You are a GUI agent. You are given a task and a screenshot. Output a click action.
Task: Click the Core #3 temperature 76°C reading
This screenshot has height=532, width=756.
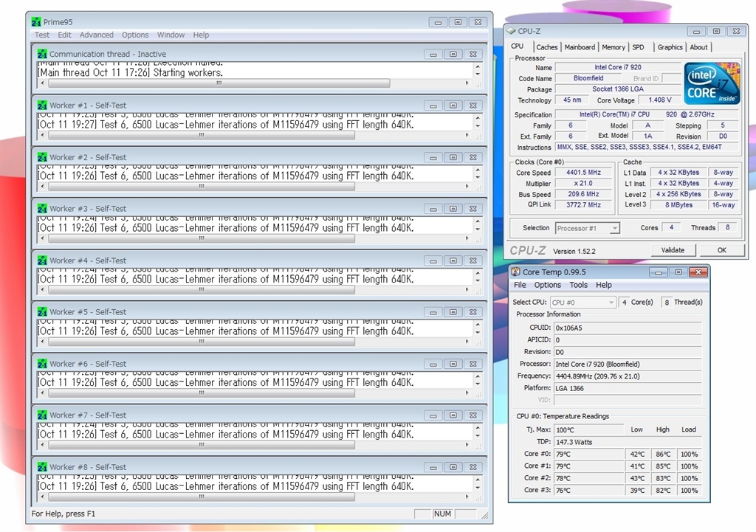tap(588, 491)
